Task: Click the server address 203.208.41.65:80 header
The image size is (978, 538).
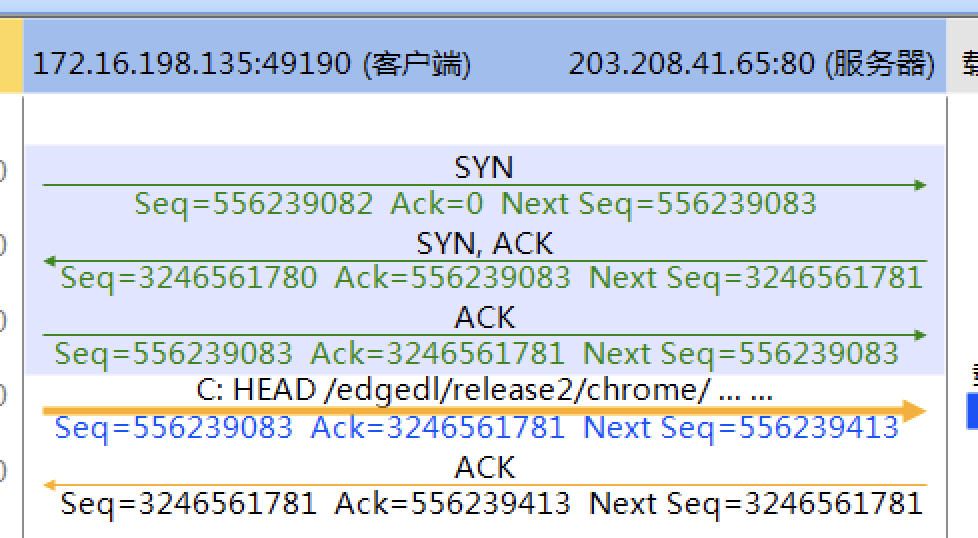Action: click(751, 65)
